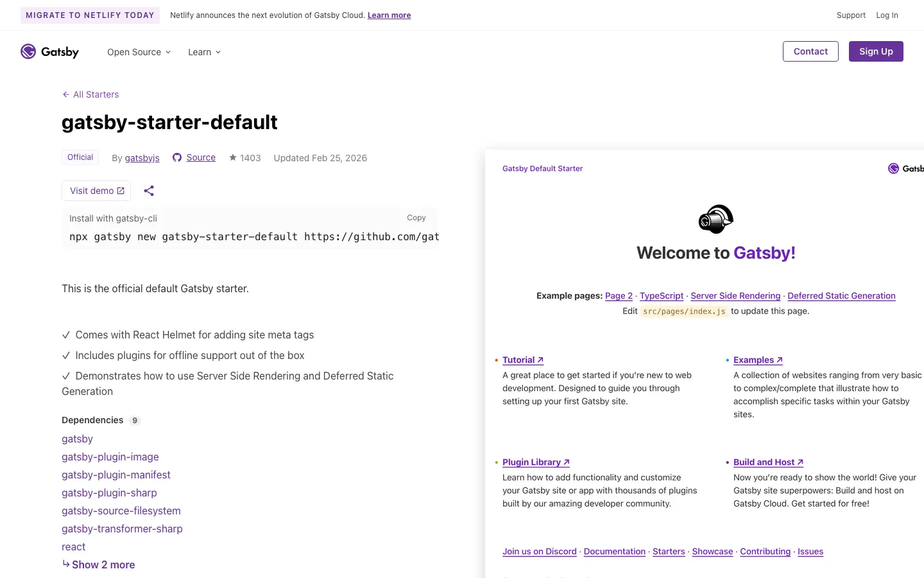924x578 pixels.
Task: Show 2 more dependencies
Action: click(98, 565)
